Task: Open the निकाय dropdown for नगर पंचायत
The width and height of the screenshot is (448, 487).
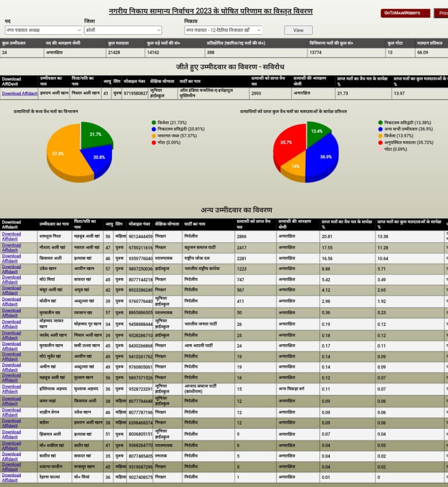Action: coord(223,30)
